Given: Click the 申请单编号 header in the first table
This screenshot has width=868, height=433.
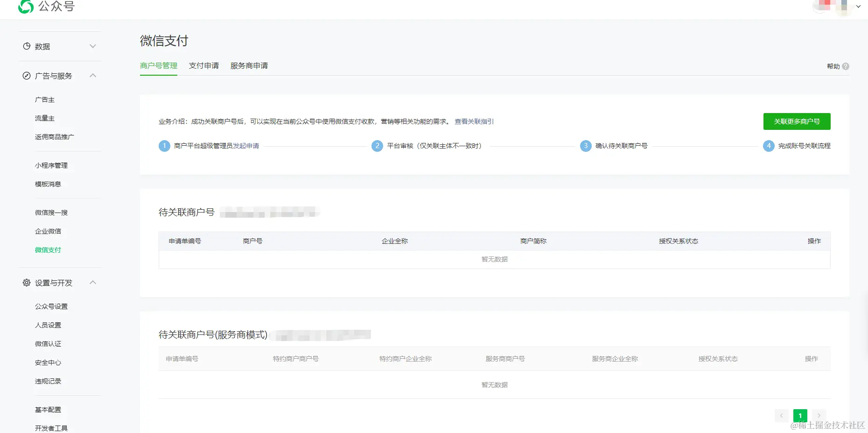Looking at the screenshot, I should pos(185,241).
